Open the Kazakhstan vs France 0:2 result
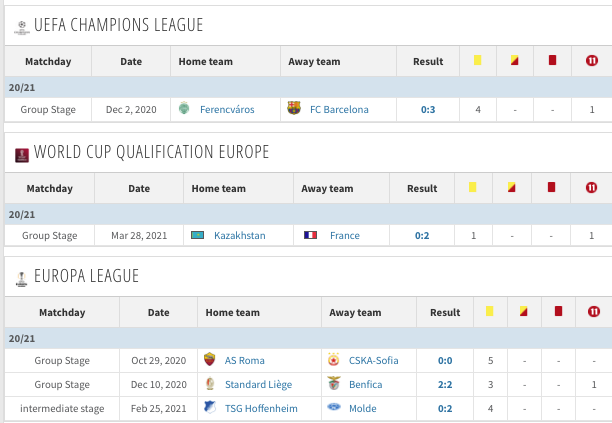This screenshot has width=612, height=423. click(422, 236)
